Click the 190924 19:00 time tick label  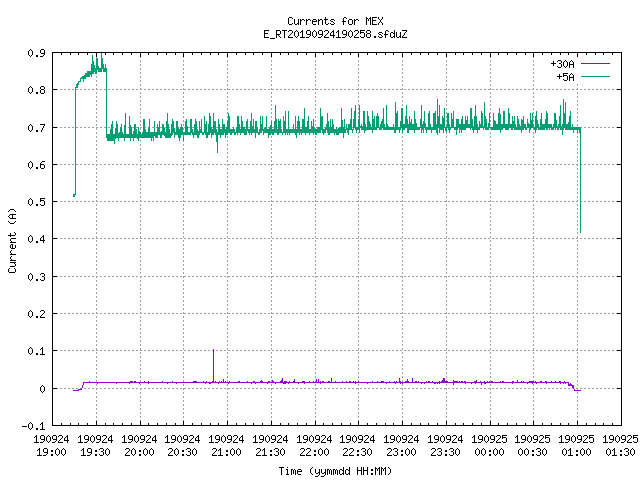tap(51, 445)
